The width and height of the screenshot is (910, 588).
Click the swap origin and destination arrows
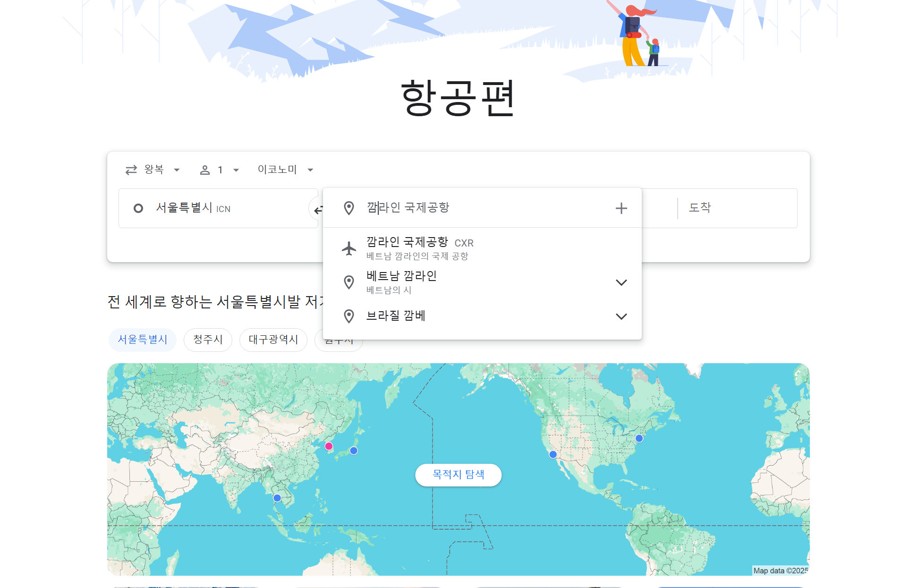(x=317, y=209)
